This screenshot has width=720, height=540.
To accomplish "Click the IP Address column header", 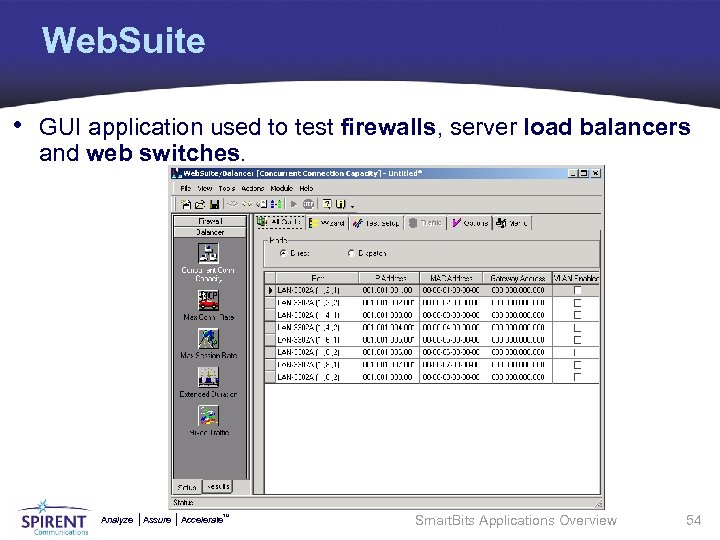I will 389,278.
